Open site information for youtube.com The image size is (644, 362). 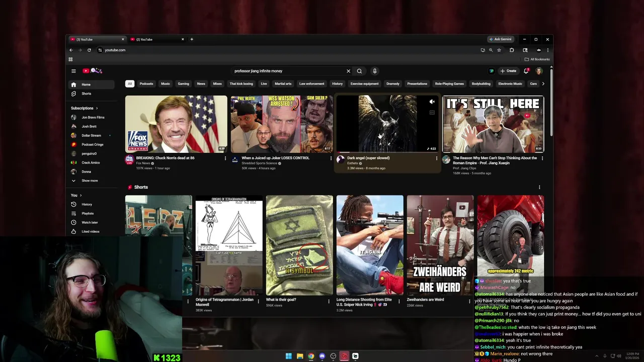(x=100, y=50)
